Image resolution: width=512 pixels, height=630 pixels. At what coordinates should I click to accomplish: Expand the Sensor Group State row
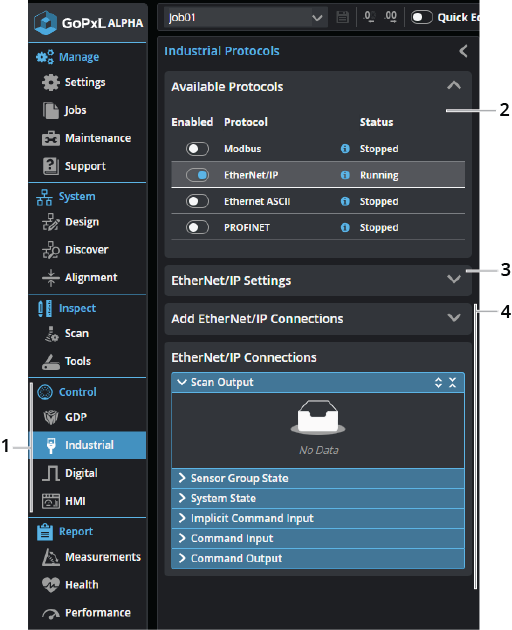point(318,478)
